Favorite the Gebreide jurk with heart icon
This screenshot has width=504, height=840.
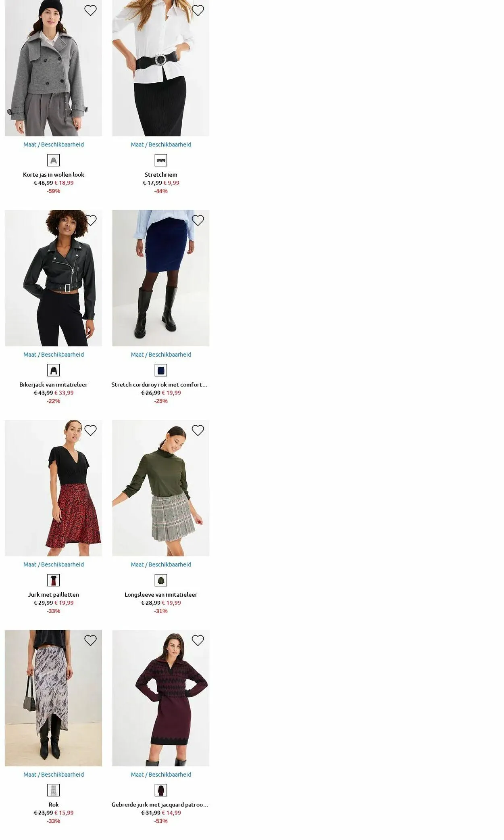[198, 640]
